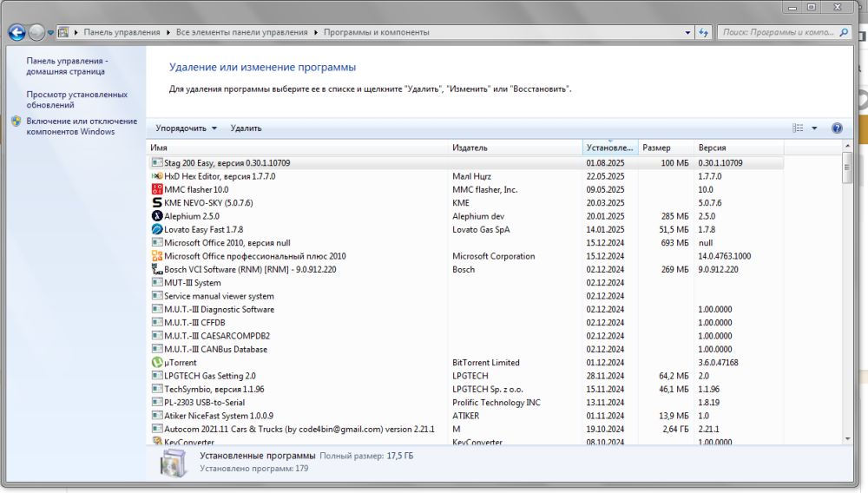The image size is (868, 493).
Task: Click the refresh button beside address bar
Action: coord(704,32)
